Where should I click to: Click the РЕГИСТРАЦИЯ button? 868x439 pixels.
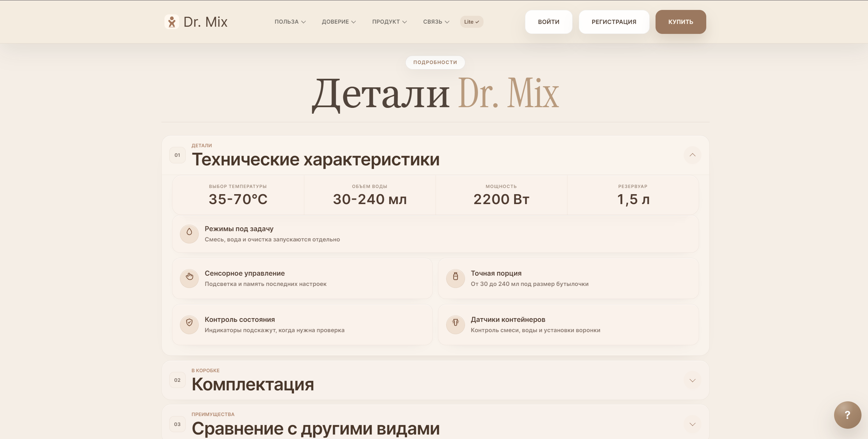[x=614, y=22]
